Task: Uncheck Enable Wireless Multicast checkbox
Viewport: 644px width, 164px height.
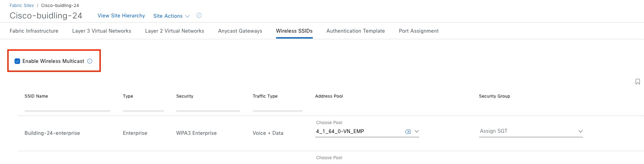Action: [x=17, y=61]
